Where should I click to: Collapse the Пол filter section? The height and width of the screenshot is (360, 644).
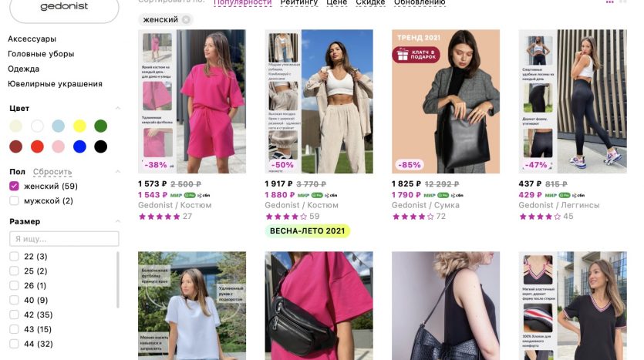pos(118,172)
